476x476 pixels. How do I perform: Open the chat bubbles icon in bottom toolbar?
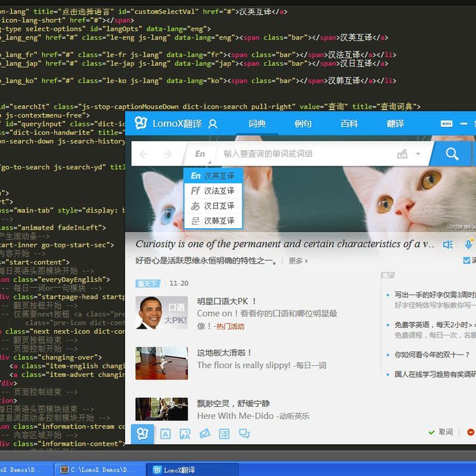[x=244, y=433]
